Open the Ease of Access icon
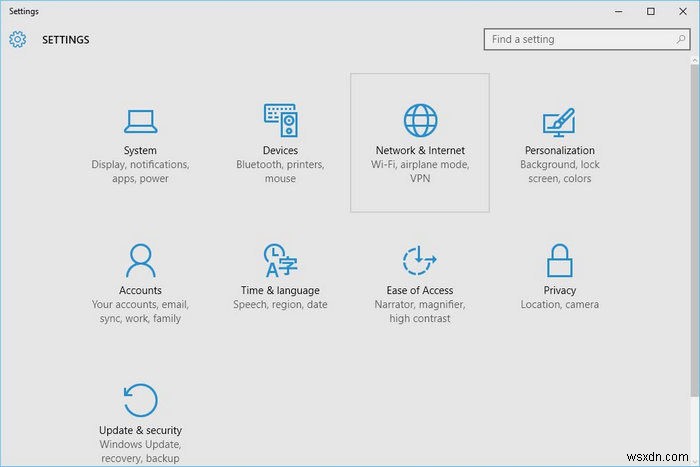 click(x=420, y=260)
